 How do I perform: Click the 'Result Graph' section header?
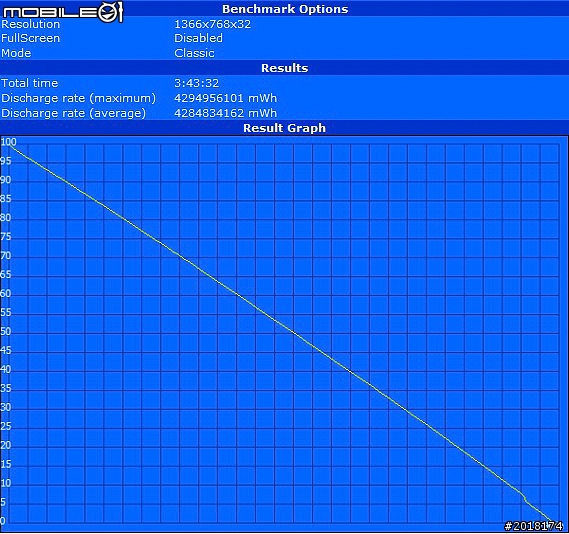pyautogui.click(x=284, y=128)
